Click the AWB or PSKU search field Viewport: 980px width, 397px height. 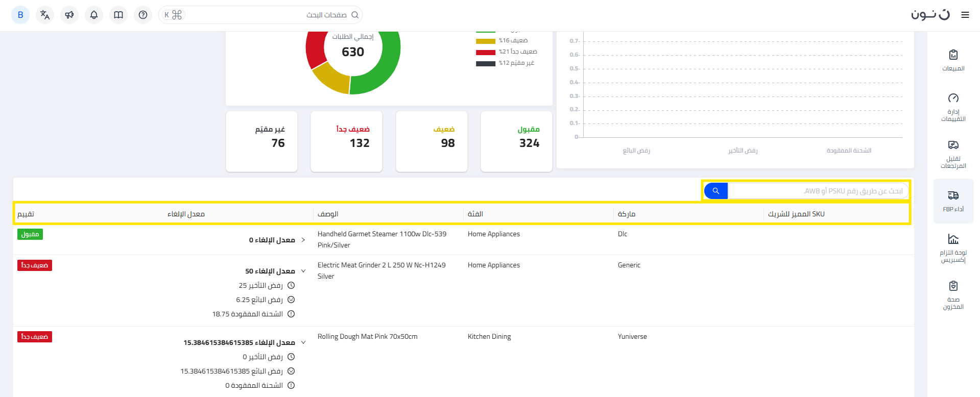817,191
